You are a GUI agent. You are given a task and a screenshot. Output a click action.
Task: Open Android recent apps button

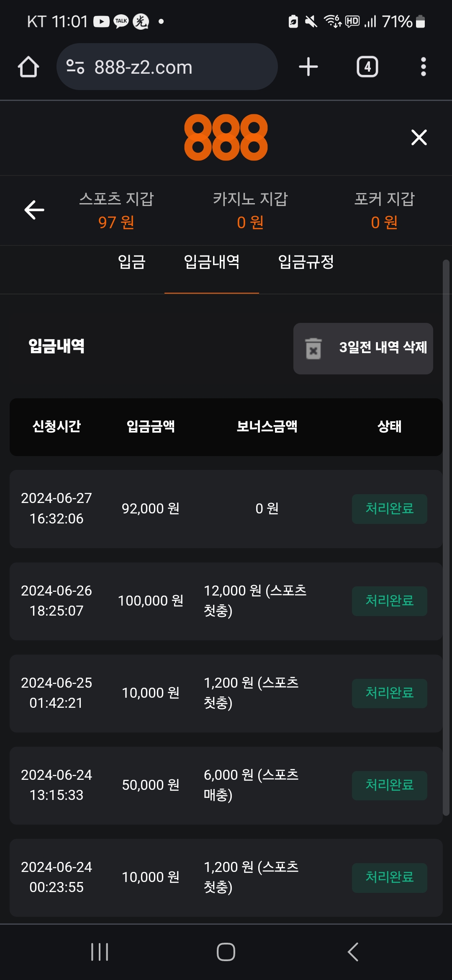[100, 952]
